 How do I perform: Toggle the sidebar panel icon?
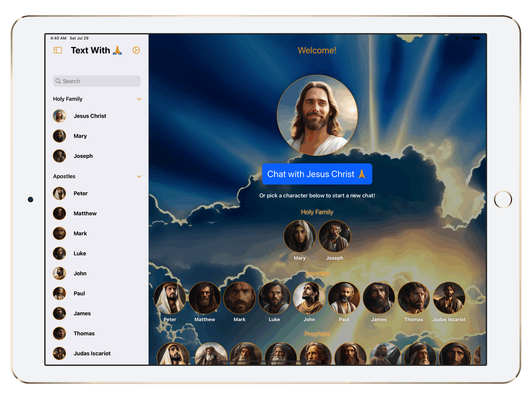click(x=58, y=50)
